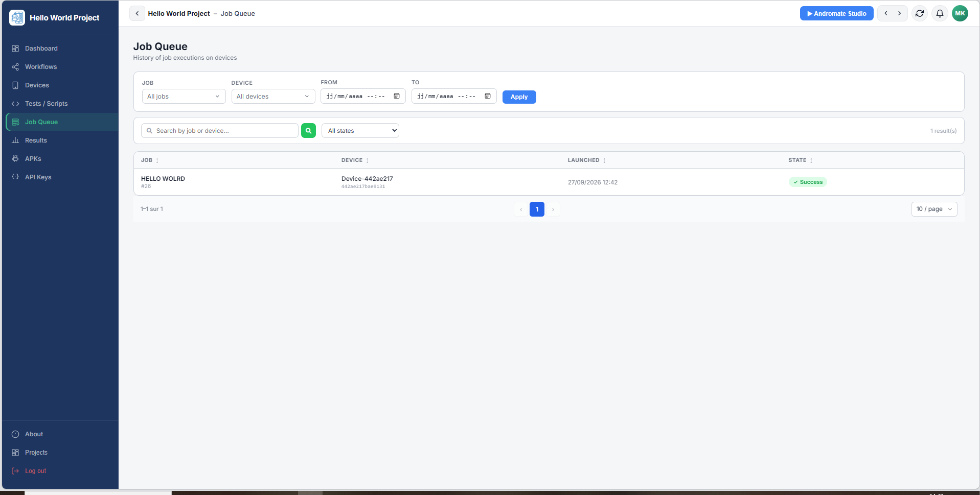The height and width of the screenshot is (495, 980).
Task: Focus the search by job or device box
Action: pyautogui.click(x=220, y=131)
